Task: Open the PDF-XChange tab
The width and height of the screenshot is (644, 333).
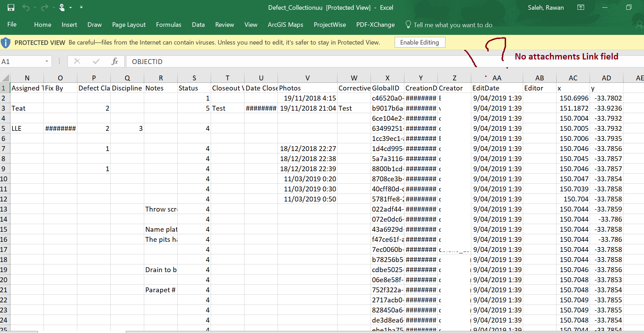Action: point(375,25)
